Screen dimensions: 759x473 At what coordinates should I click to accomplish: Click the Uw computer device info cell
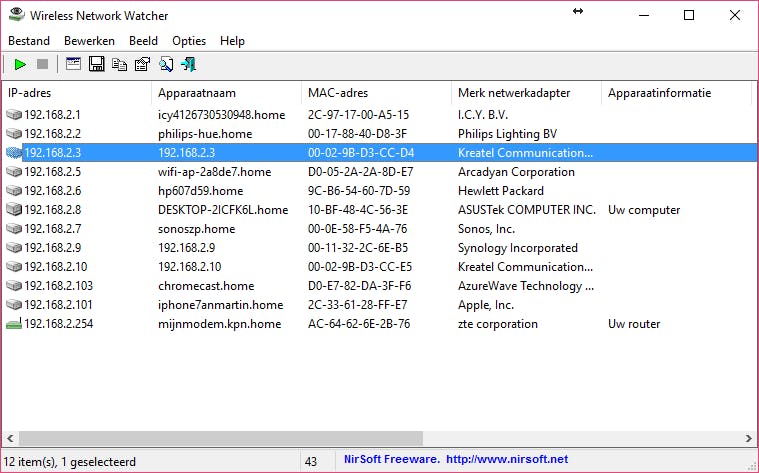point(644,210)
